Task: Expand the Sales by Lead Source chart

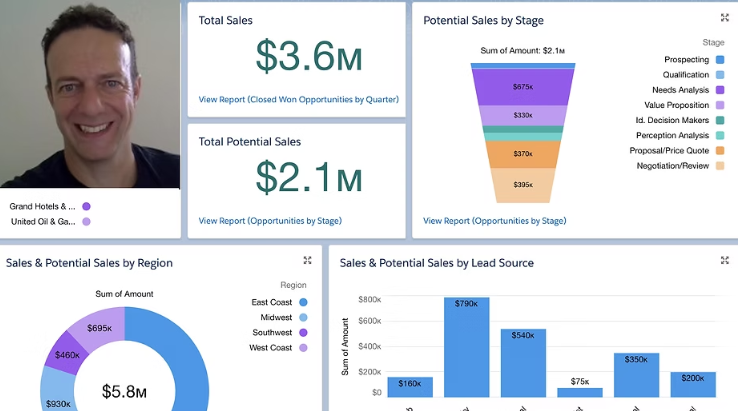Action: [724, 260]
